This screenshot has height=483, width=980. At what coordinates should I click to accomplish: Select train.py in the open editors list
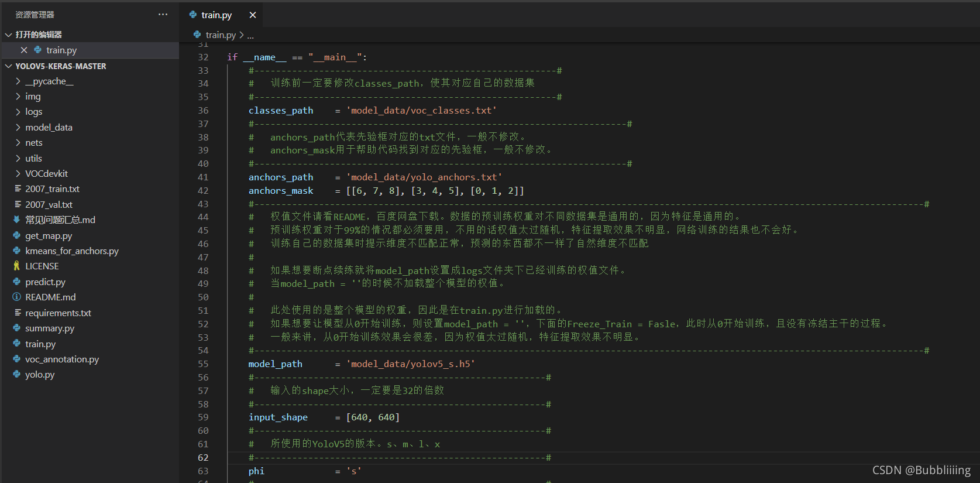tap(61, 50)
